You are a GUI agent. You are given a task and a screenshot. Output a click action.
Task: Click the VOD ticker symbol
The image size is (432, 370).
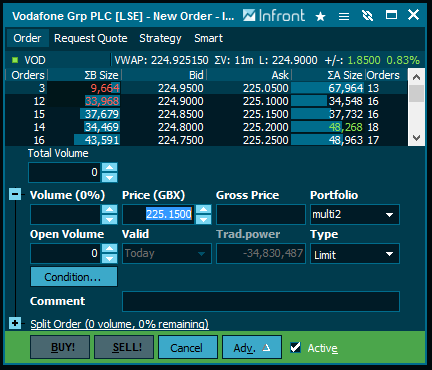point(35,60)
